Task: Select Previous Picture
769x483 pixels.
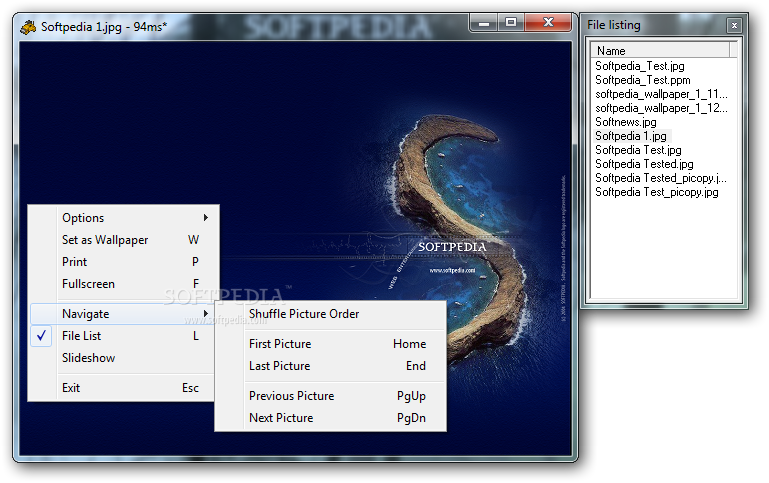Action: (331, 396)
